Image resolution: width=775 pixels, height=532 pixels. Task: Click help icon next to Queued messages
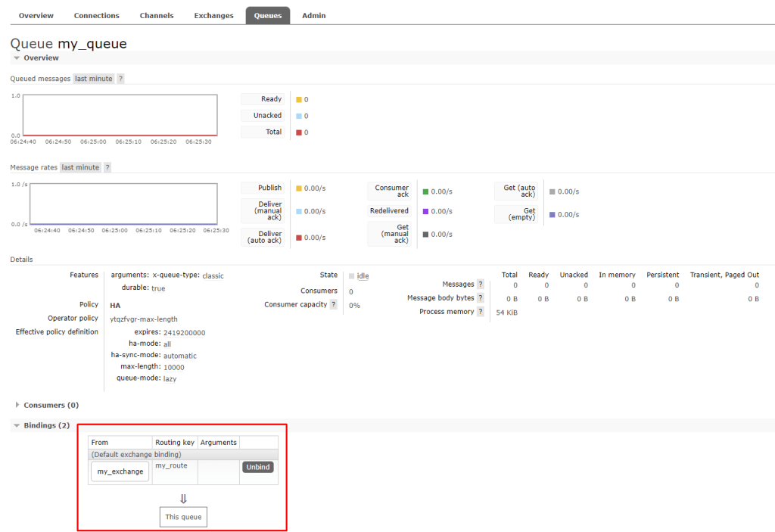pyautogui.click(x=121, y=79)
